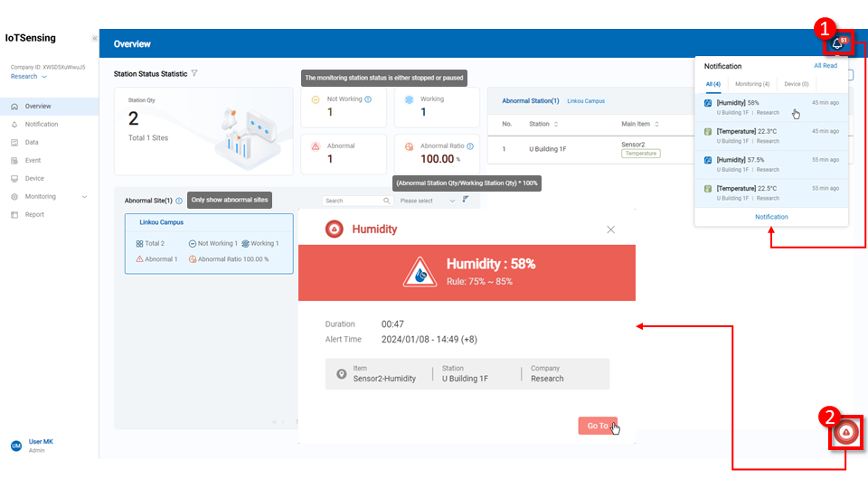Image resolution: width=868 pixels, height=488 pixels.
Task: Open Data from the sidebar
Action: pos(32,142)
